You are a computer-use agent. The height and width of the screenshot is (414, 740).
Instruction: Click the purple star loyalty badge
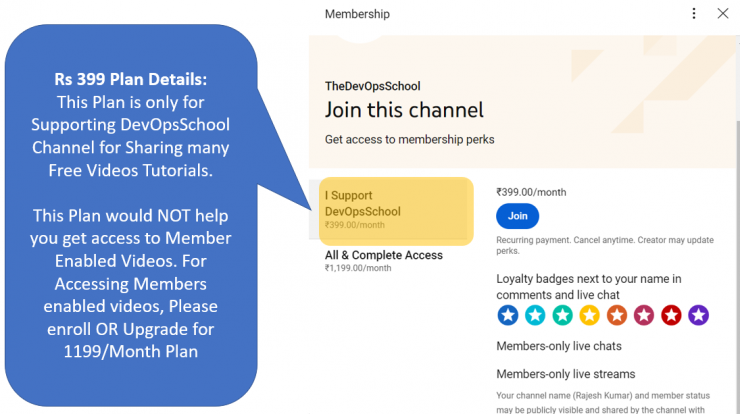(698, 315)
